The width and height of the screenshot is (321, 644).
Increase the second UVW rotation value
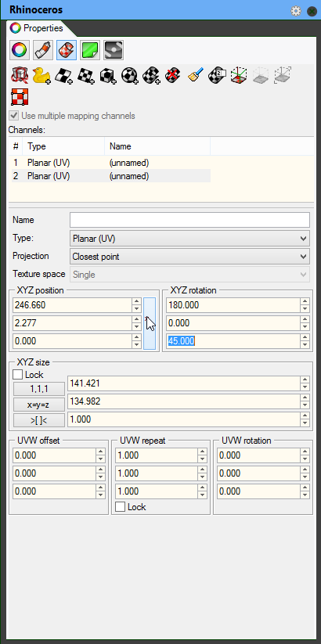(305, 470)
